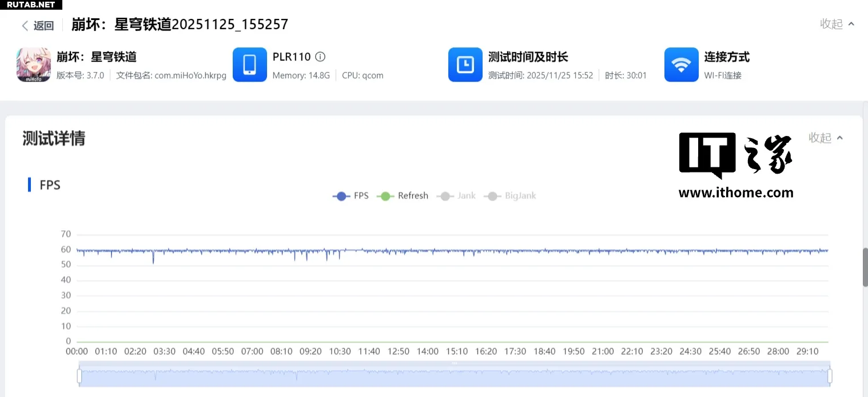Click the Honkai Star Rail game icon
The width and height of the screenshot is (868, 397).
point(34,65)
